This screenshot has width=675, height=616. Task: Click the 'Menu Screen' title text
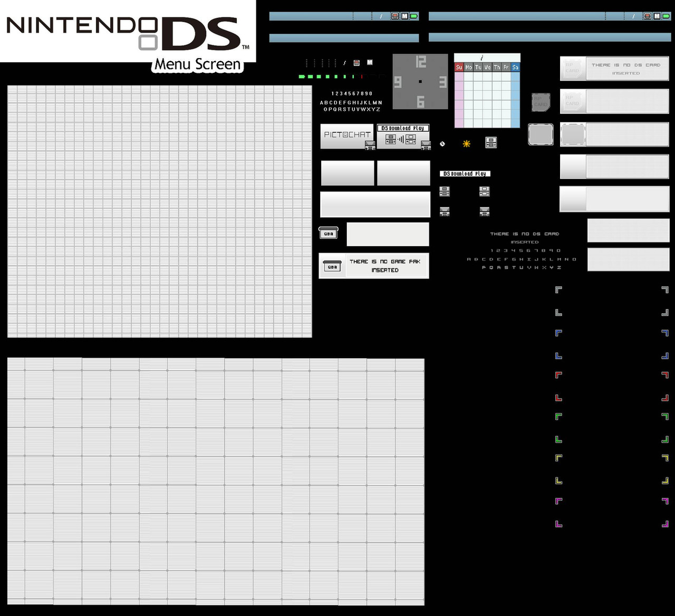[198, 64]
